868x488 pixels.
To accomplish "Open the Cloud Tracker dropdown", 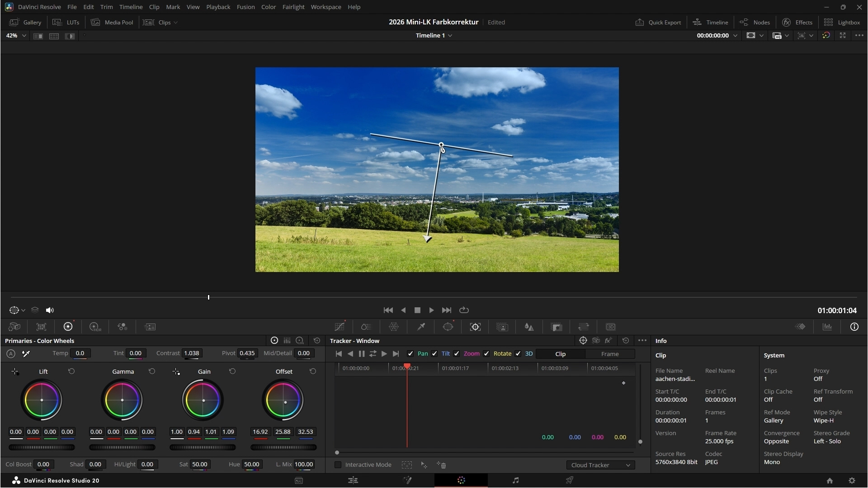I will point(600,465).
